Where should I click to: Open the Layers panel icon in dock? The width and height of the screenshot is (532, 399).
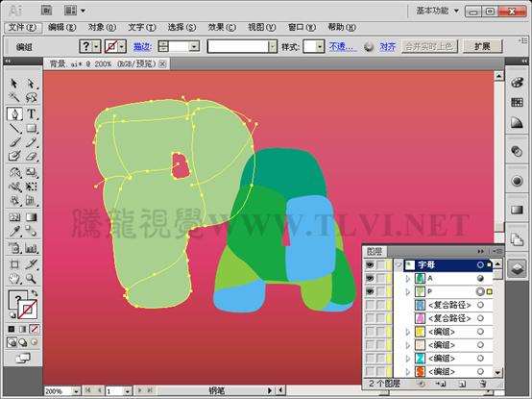tap(517, 268)
